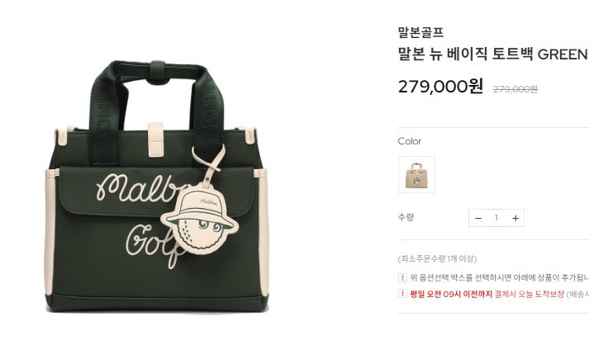The height and width of the screenshot is (364, 589).
Task: Click red text 평일 오전 09시 이전까지
Action: 451,294
